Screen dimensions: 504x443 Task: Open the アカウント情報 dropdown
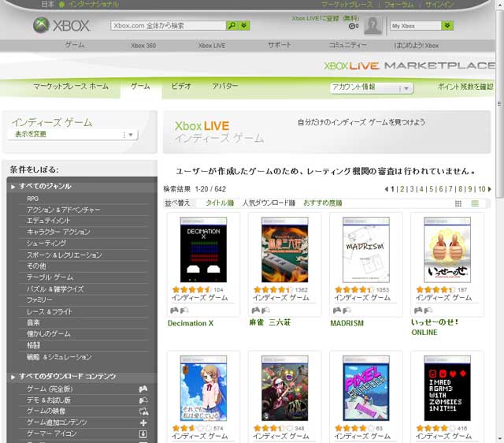pyautogui.click(x=372, y=87)
